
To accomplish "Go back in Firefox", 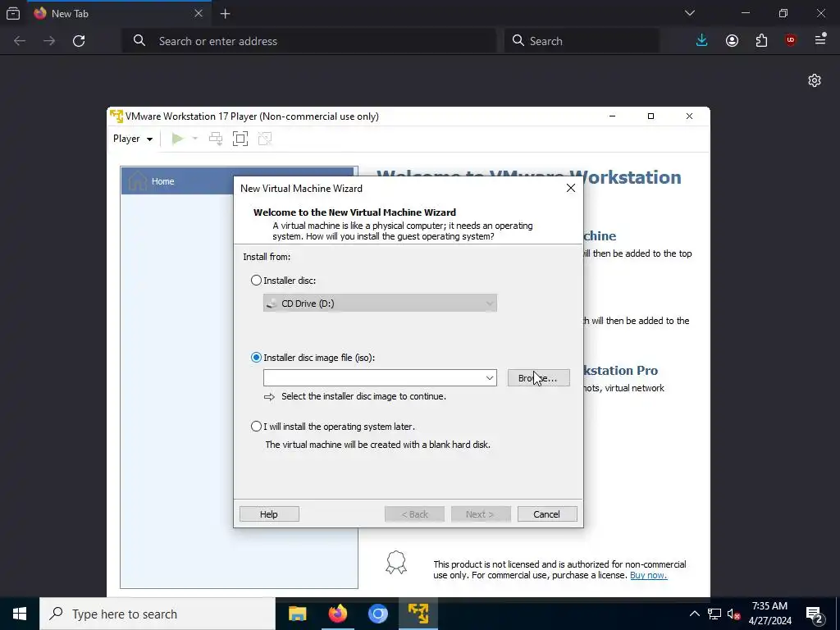I will [x=20, y=41].
